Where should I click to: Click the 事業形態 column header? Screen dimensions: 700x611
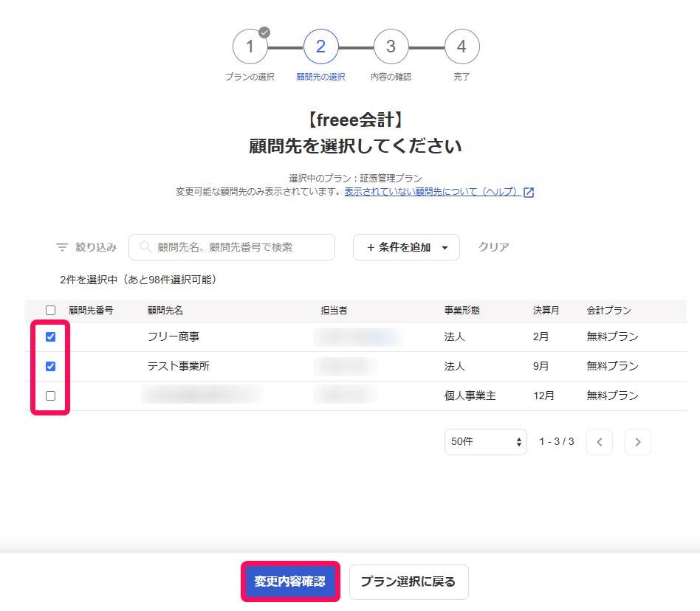click(x=462, y=311)
